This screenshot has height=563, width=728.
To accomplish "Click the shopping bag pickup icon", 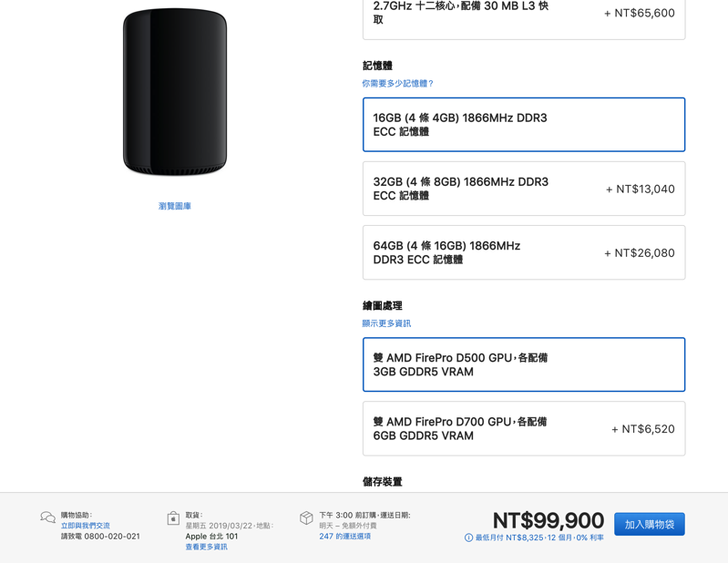I will click(x=173, y=518).
